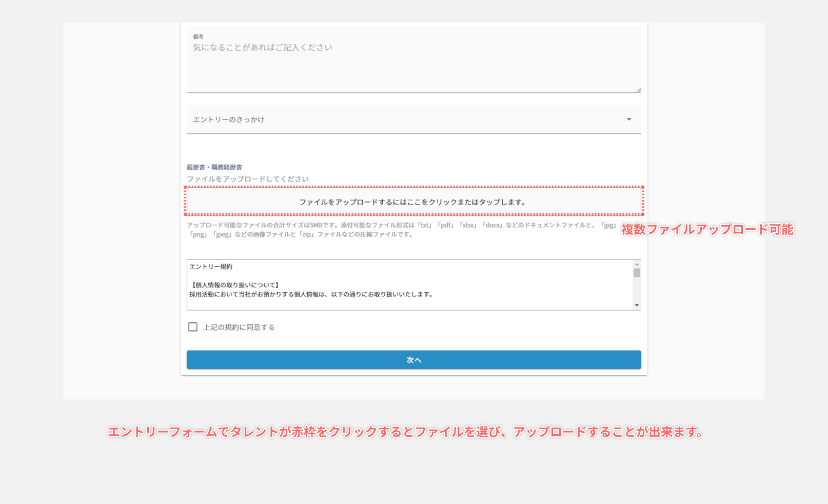Click the resize handle of the 備考 textarea

pos(639,90)
